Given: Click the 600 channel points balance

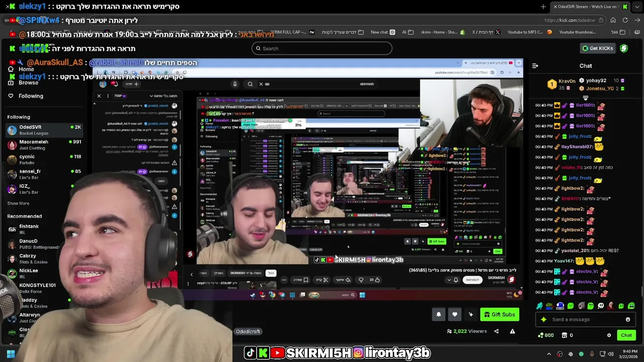Looking at the screenshot, I should tap(546, 335).
